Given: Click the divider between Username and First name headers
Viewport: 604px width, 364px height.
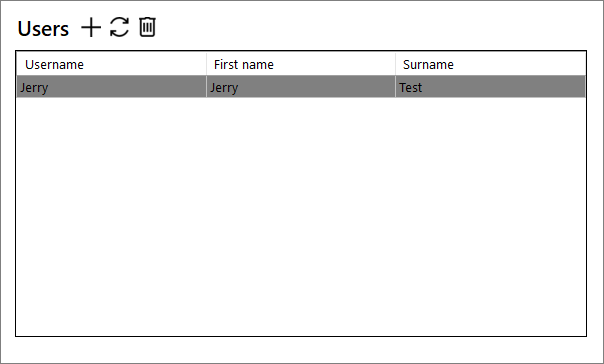Looking at the screenshot, I should pyautogui.click(x=206, y=64).
